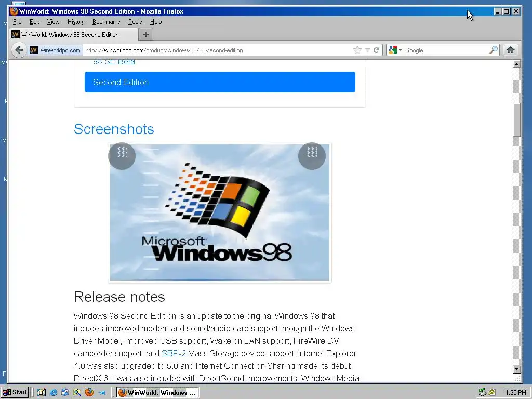
Task: Open the Bookmarks menu
Action: [x=106, y=22]
